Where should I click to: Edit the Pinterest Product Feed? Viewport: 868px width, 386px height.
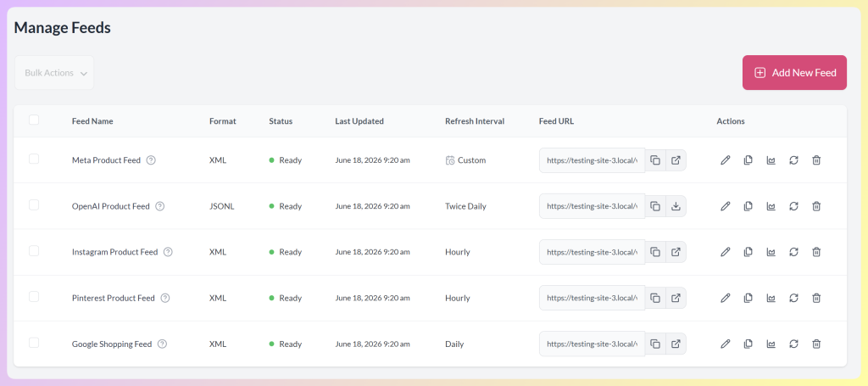tap(726, 298)
